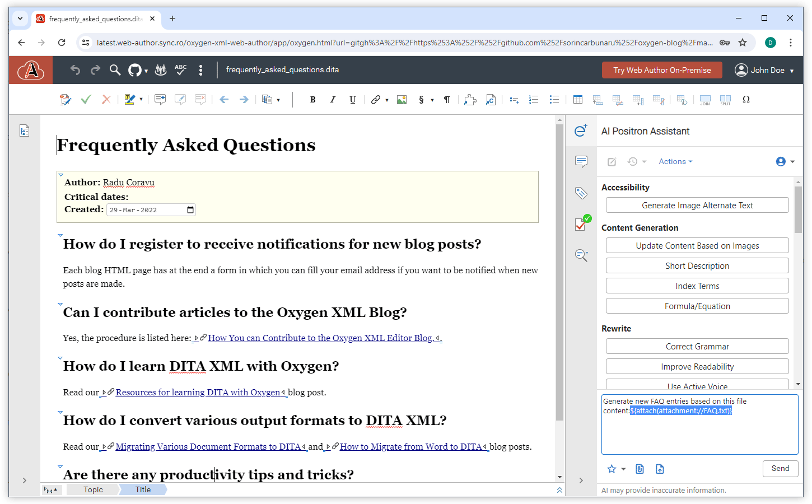
Task: Click the puzzle piece reuse content icon
Action: 470,100
